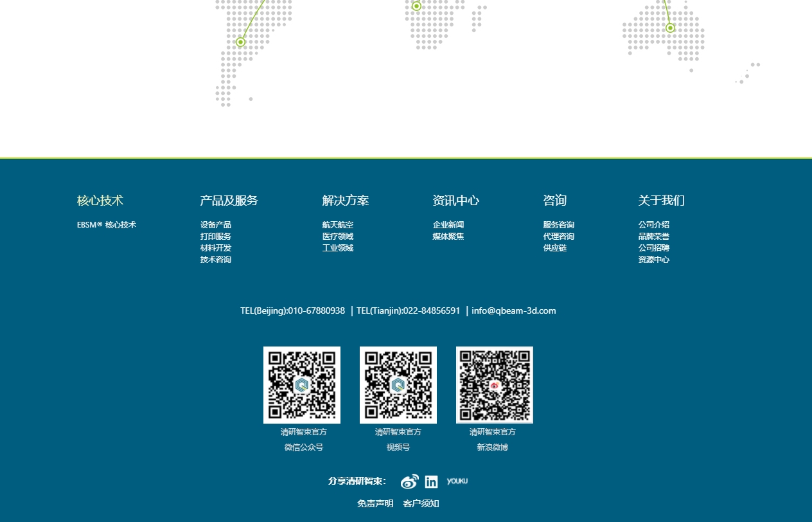Click the 客户须知 customer notice link
This screenshot has width=812, height=522.
click(x=421, y=503)
